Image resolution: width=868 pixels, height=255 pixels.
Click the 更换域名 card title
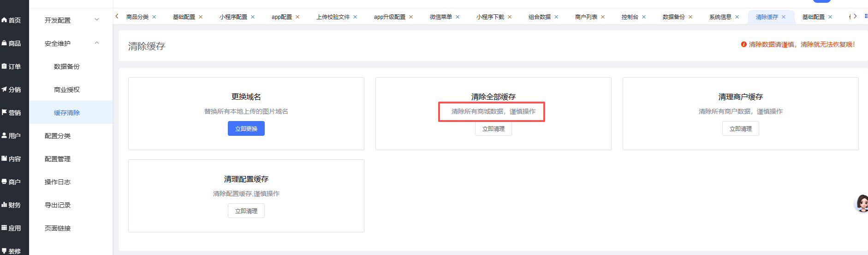(246, 97)
